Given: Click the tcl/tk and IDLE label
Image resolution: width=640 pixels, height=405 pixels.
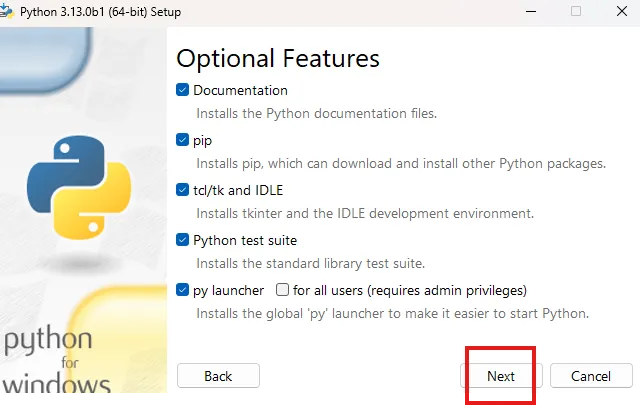Looking at the screenshot, I should [238, 190].
